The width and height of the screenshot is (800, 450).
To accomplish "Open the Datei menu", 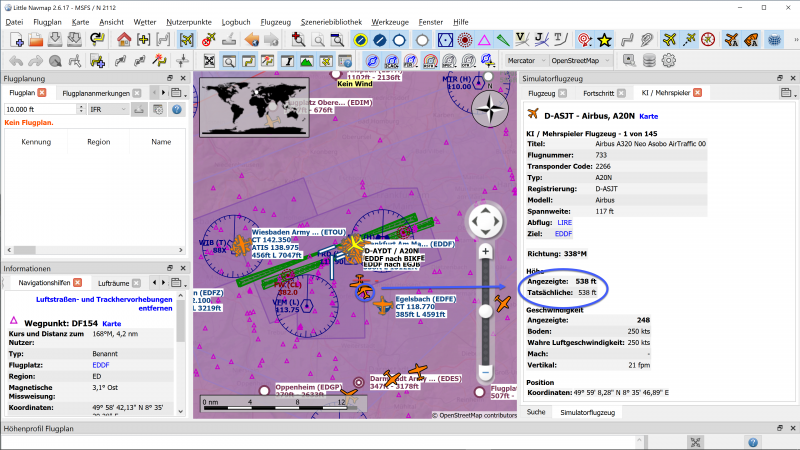I will (14, 22).
